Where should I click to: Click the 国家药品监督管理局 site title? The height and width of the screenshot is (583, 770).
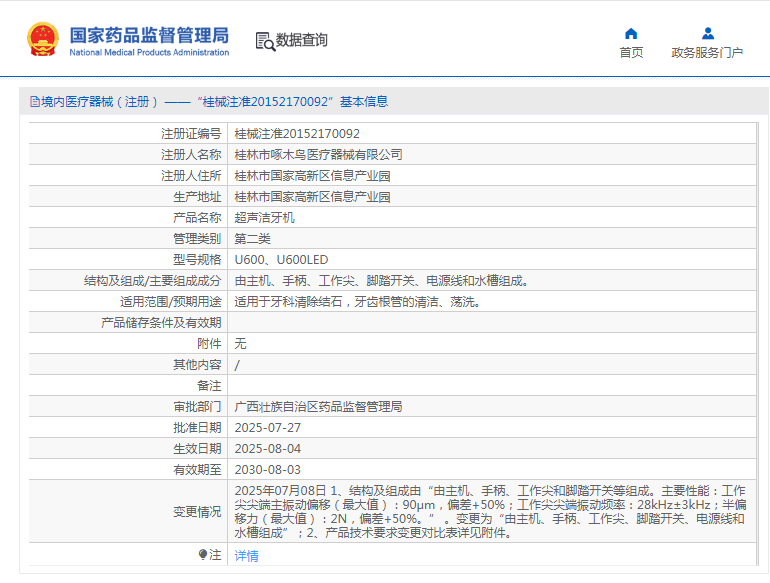pos(149,35)
